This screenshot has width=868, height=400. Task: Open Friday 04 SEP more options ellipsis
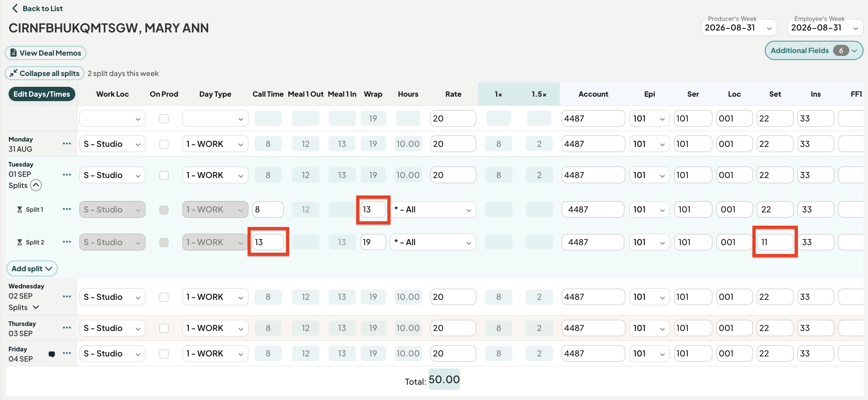[67, 353]
